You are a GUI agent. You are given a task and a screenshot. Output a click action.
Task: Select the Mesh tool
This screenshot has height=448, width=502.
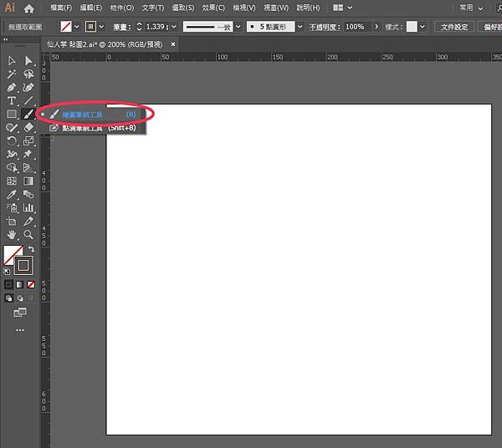click(12, 181)
